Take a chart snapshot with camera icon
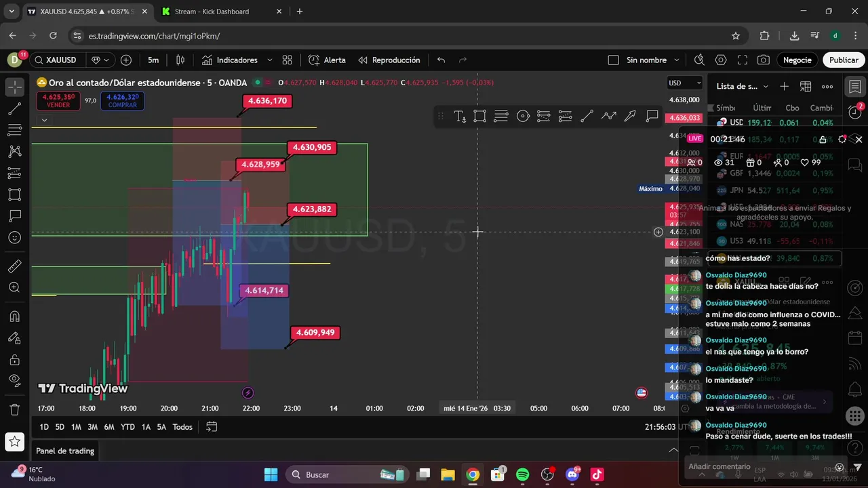Screen dimensions: 868x488 pyautogui.click(x=764, y=60)
